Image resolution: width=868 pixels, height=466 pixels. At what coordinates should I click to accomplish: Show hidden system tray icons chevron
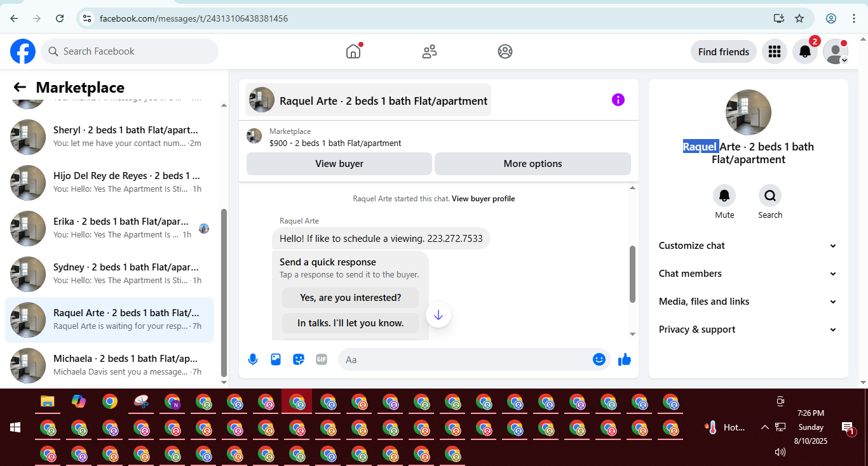(x=764, y=427)
